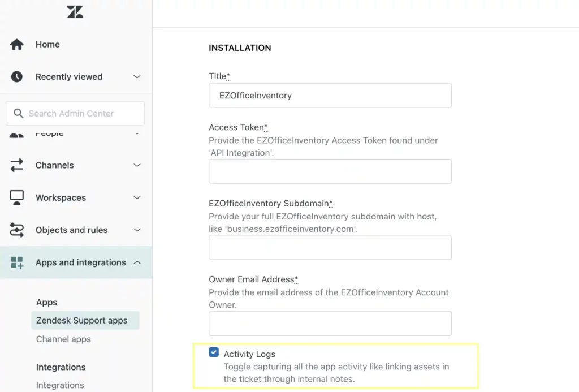
Task: Click the Owner Email Address field
Action: [330, 324]
